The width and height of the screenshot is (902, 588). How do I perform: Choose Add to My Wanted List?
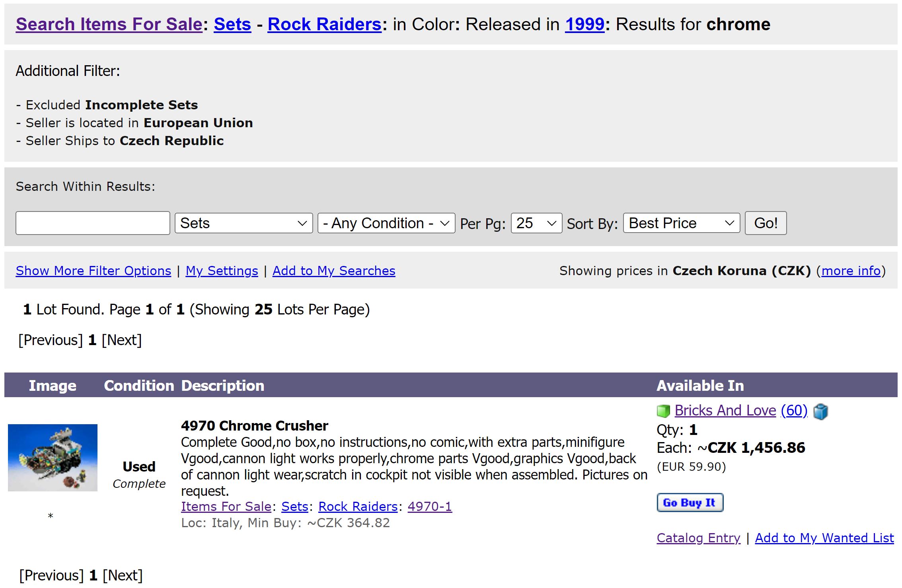point(824,538)
